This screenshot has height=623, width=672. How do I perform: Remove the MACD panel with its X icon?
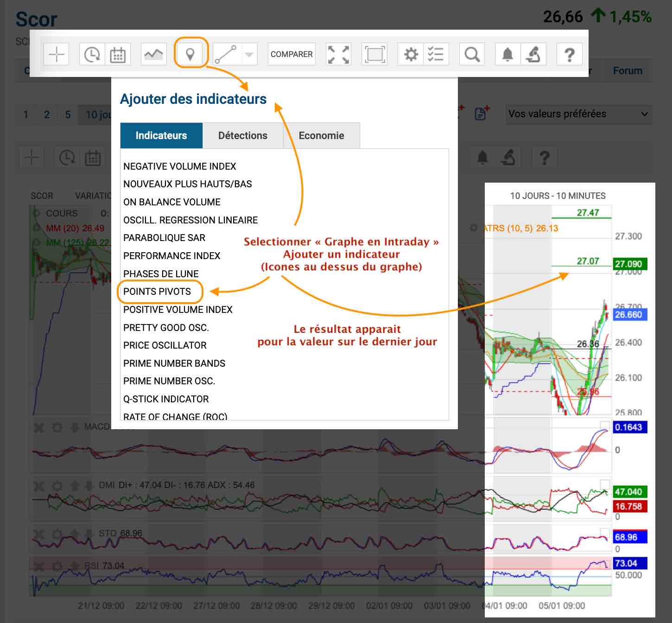tap(39, 427)
